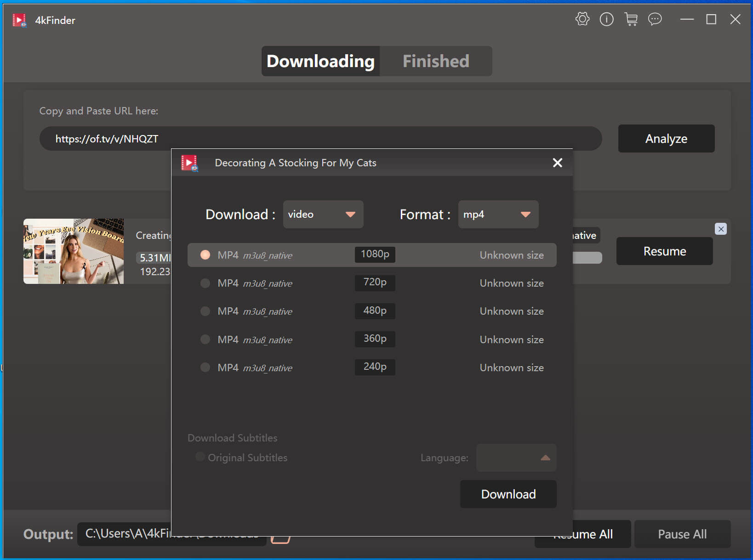Close the Decorating A Stocking dialog

tap(557, 163)
